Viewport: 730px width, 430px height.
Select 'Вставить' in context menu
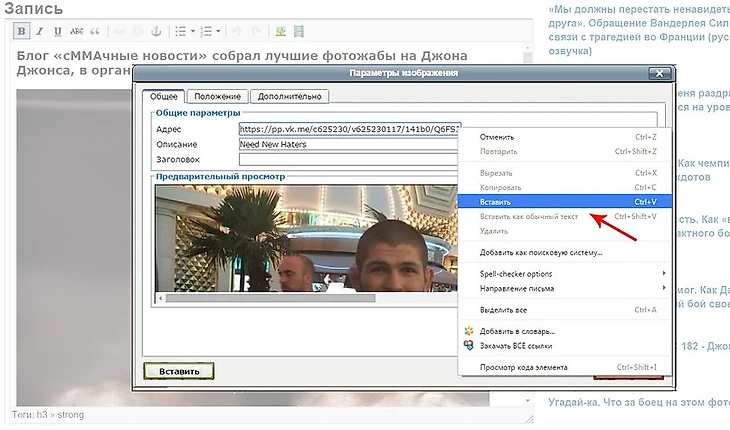pyautogui.click(x=497, y=202)
